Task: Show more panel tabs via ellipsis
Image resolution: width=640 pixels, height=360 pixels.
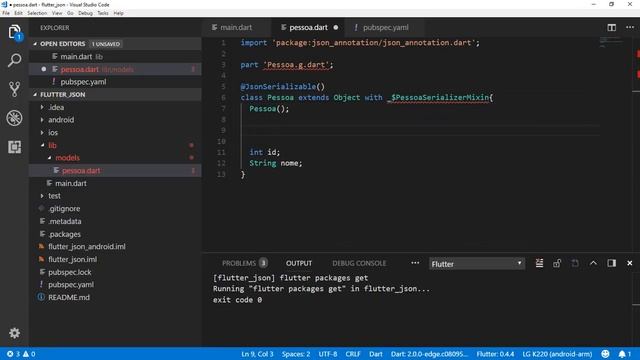Action: (415, 263)
